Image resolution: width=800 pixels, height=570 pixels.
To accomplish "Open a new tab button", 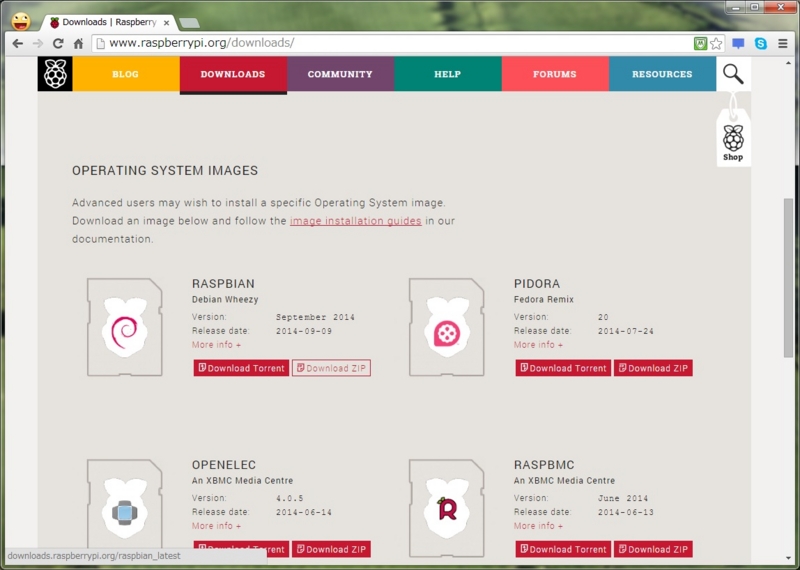I will tap(189, 23).
